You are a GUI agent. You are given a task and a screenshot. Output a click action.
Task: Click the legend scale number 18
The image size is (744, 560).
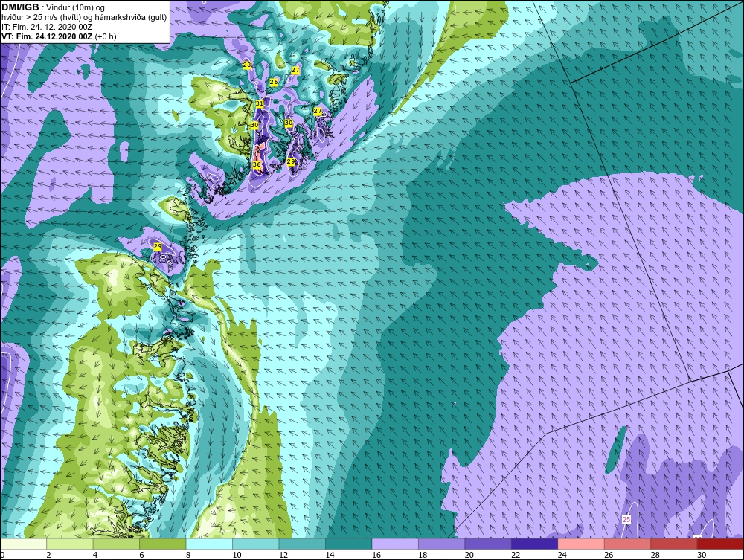423,555
